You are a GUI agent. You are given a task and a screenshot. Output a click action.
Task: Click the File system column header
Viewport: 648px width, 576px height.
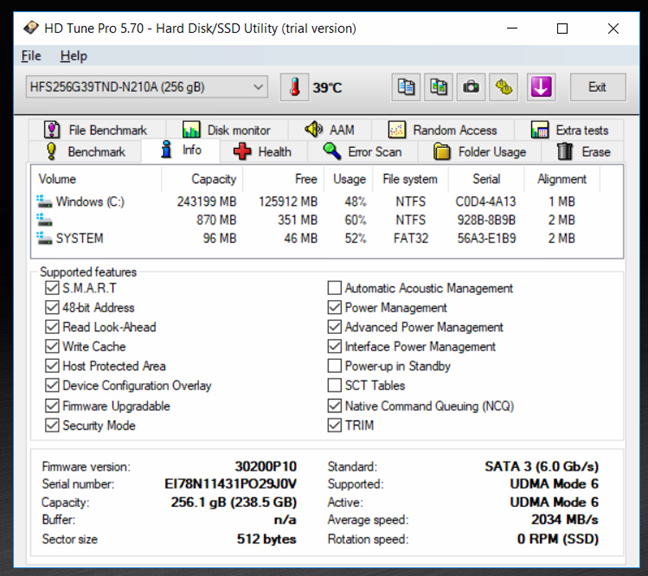pyautogui.click(x=410, y=179)
